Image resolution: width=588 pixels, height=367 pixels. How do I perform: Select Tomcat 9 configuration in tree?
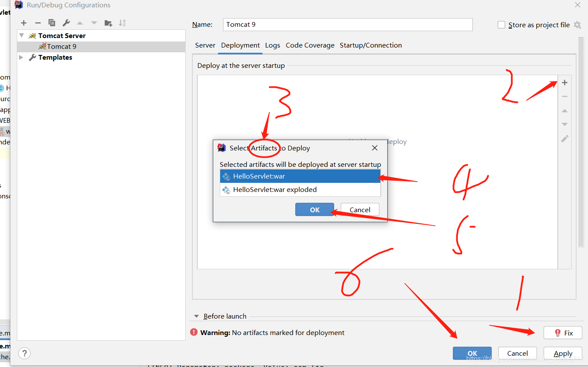tap(101, 46)
